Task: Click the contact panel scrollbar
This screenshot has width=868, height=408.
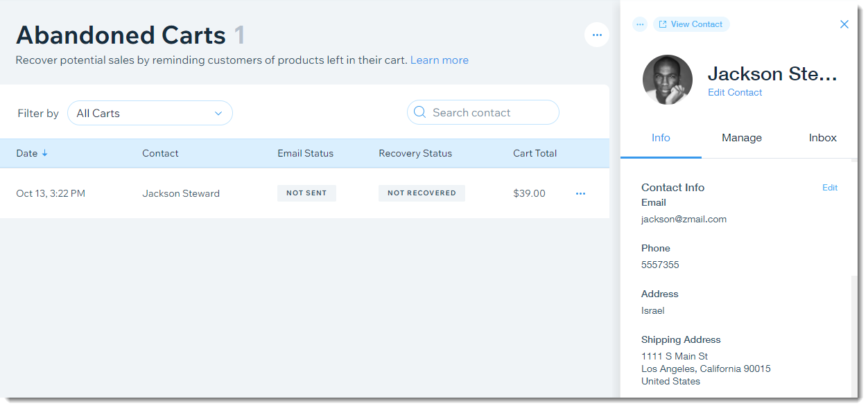Action: [853, 336]
